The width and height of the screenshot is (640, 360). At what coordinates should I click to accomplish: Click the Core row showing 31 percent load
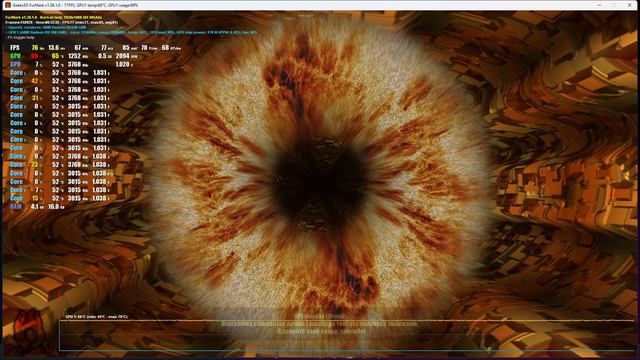pos(60,98)
